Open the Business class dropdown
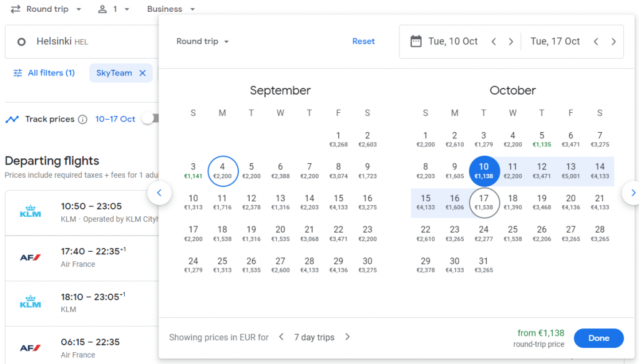This screenshot has width=639, height=364. 171,9
